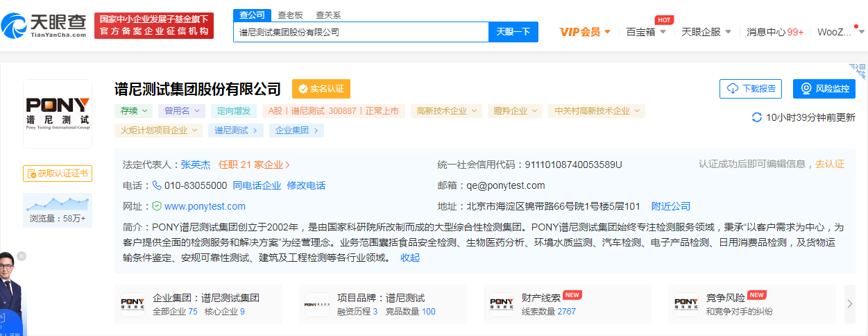Click the 风险监控 button
Screen dimensions: 868x336
[x=824, y=89]
